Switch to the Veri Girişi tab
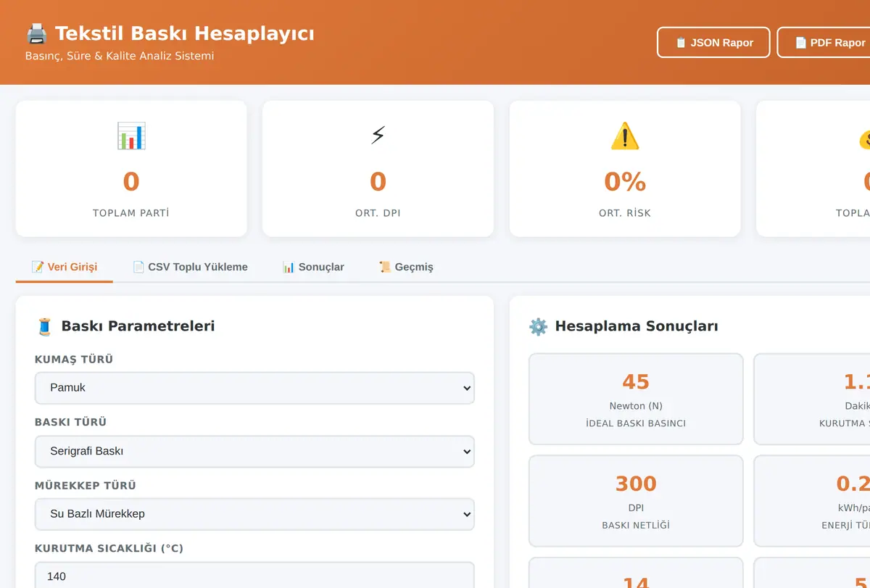The height and width of the screenshot is (588, 870). (x=65, y=267)
